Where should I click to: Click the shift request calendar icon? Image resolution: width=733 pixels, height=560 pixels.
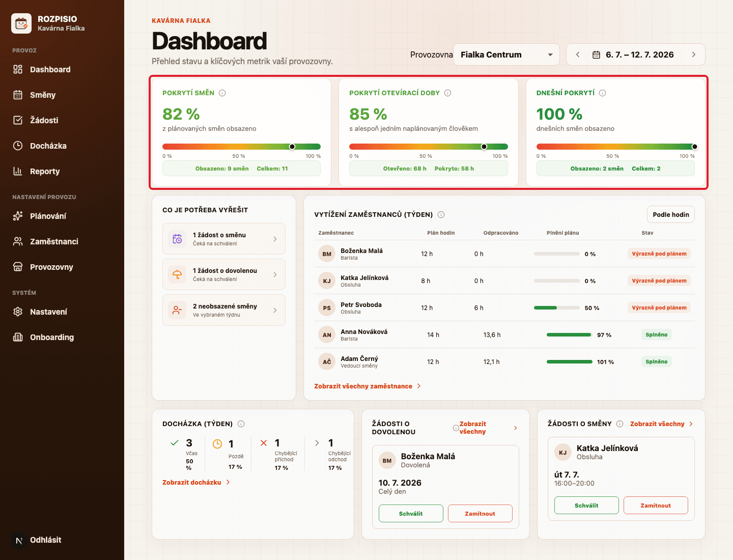click(177, 239)
